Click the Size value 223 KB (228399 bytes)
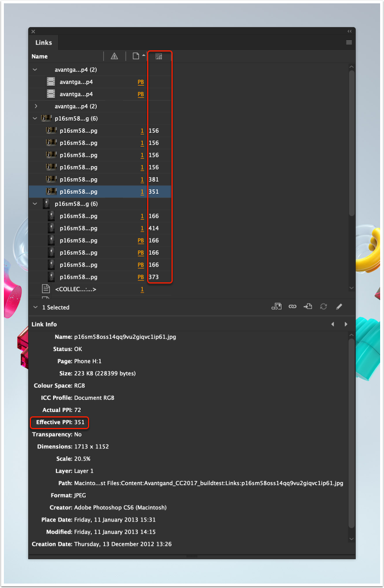384x588 pixels. pyautogui.click(x=105, y=374)
